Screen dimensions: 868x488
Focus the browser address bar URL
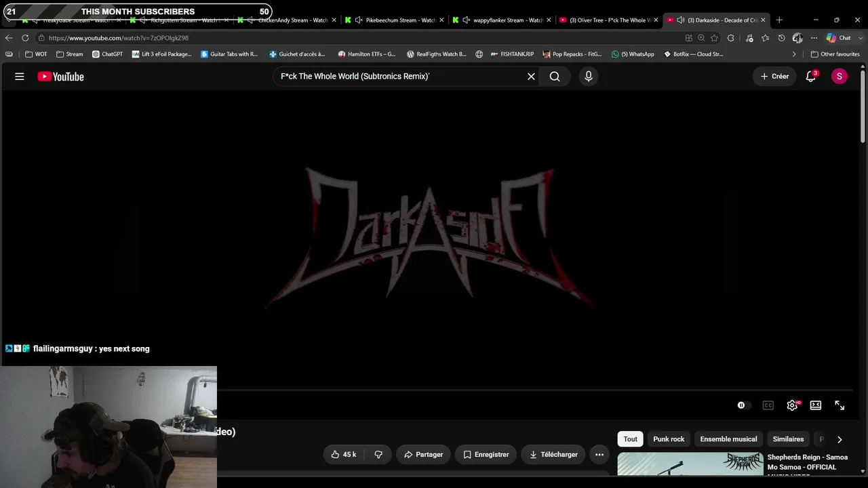point(119,38)
